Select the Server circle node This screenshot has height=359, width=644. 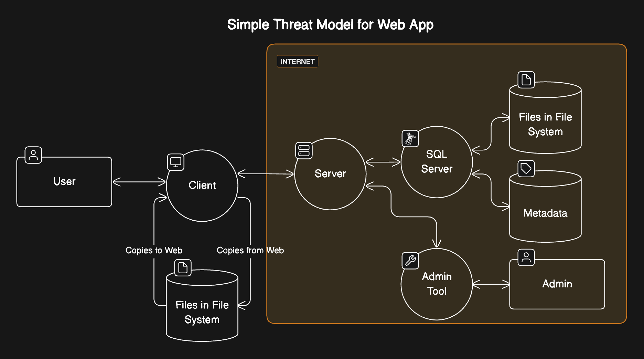coord(330,174)
